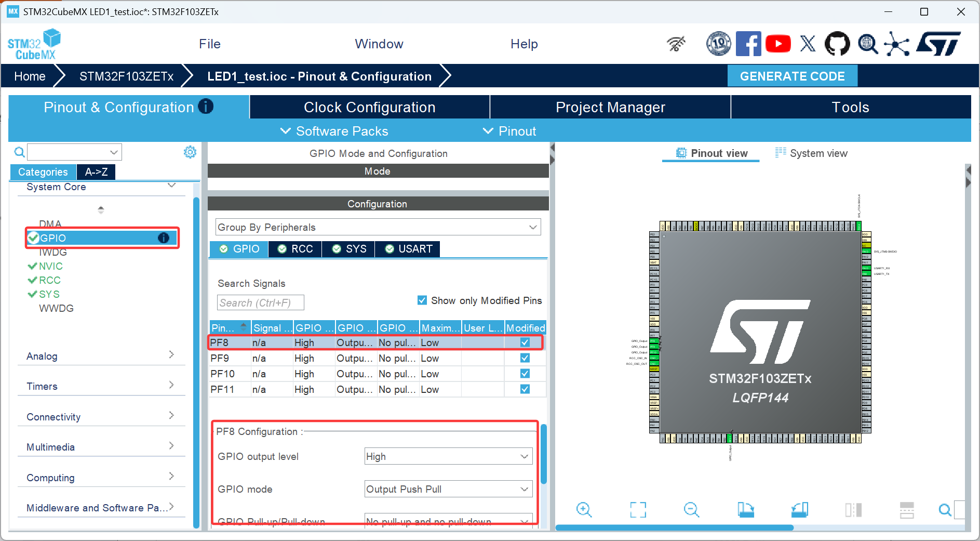The width and height of the screenshot is (980, 541).
Task: Toggle Modified checkbox for PF11
Action: click(525, 389)
